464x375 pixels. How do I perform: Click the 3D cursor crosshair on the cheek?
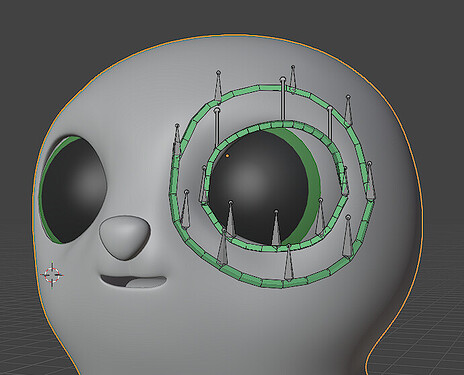[52, 274]
